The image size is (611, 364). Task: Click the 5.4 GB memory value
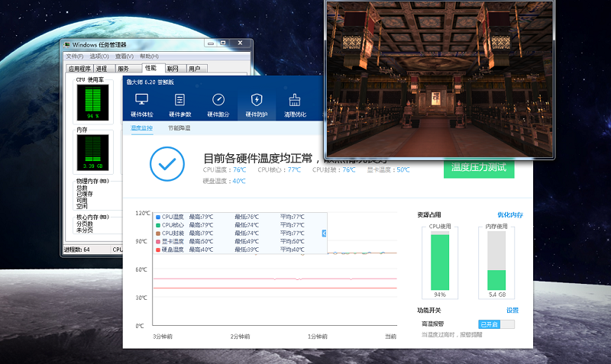click(x=497, y=295)
